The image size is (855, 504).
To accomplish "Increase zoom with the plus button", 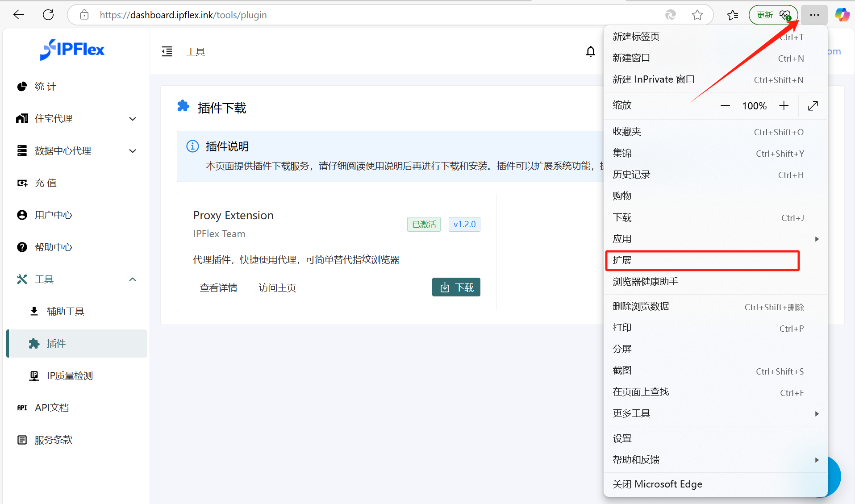I will (784, 106).
